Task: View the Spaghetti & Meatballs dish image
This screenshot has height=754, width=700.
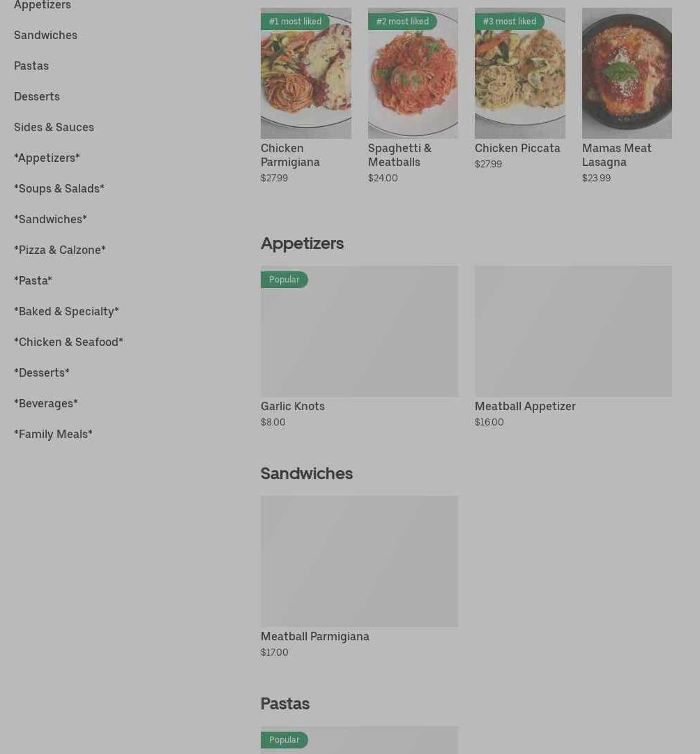Action: point(413,73)
